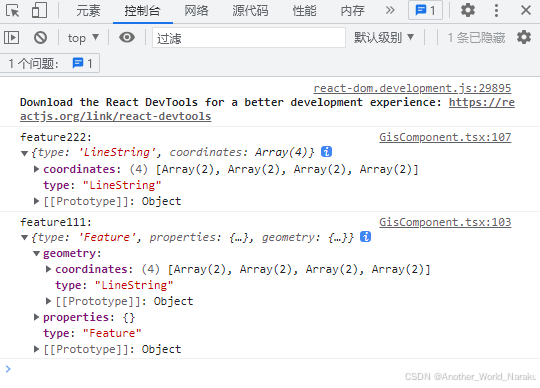Open DevTools settings gear in the tab bar
This screenshot has width=540, height=388.
click(468, 10)
